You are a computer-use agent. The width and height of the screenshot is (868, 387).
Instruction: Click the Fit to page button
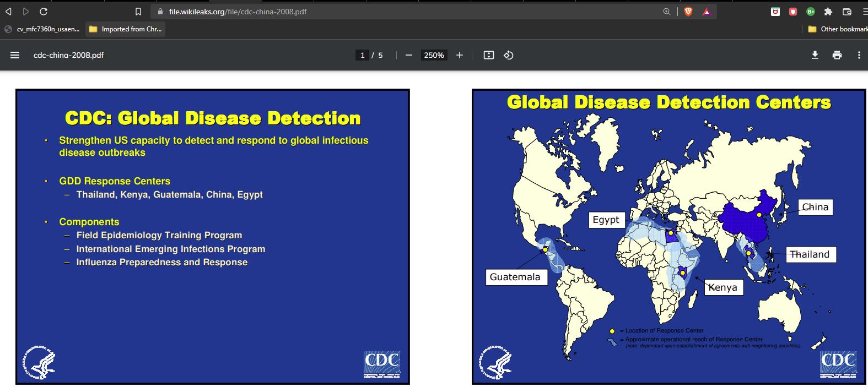point(489,55)
